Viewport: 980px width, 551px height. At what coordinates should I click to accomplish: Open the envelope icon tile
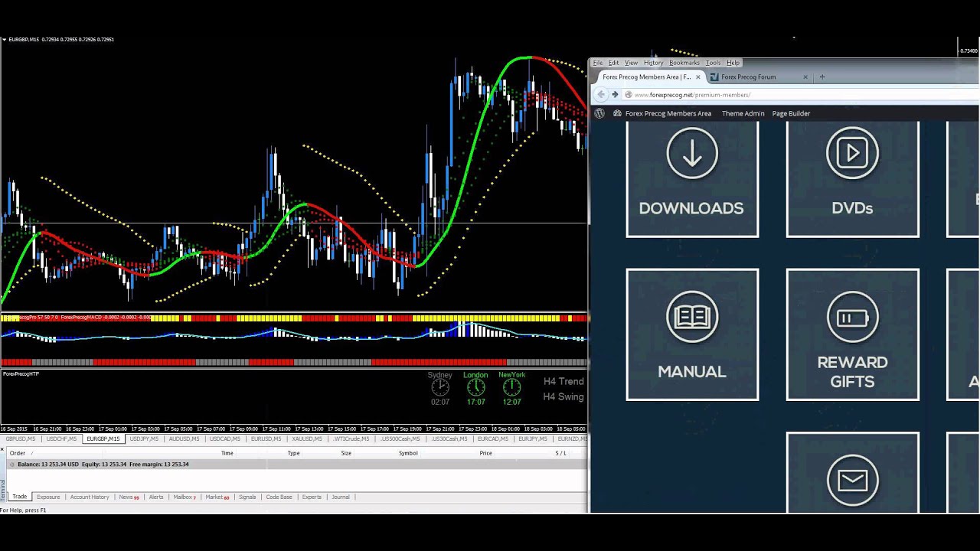point(852,472)
